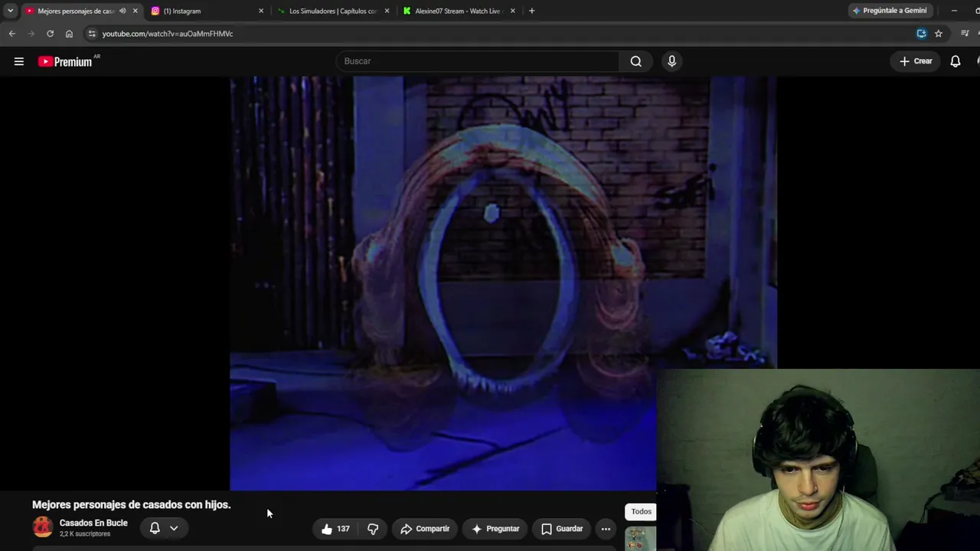
Task: Focus the Buscar search field
Action: (478, 61)
